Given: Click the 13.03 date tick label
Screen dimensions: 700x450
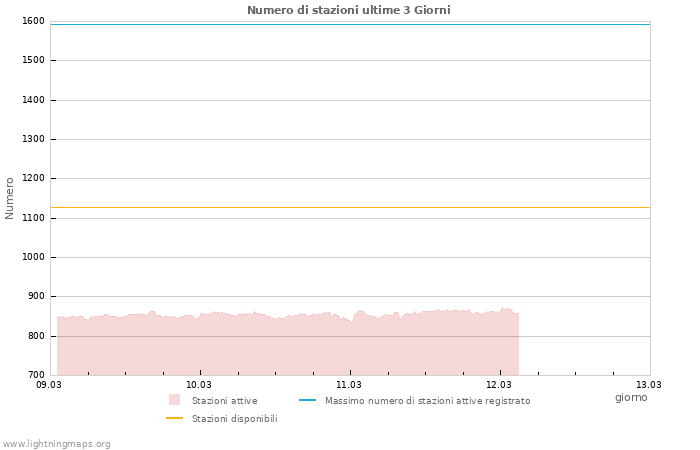Looking at the screenshot, I should [649, 384].
